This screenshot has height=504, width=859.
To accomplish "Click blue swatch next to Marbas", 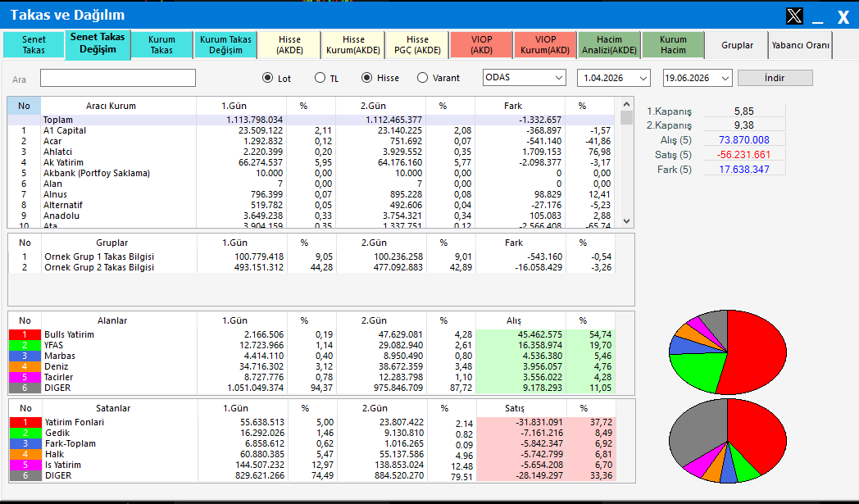I will pos(25,356).
